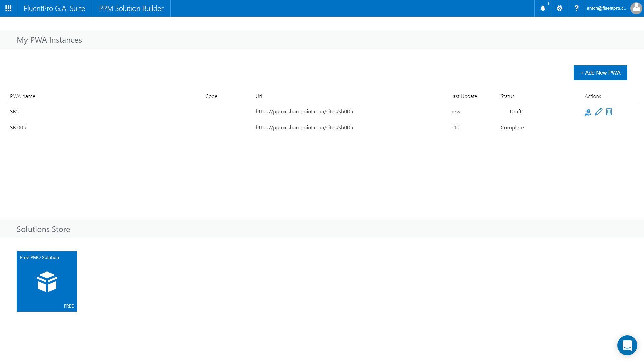This screenshot has height=362, width=644.
Task: Click the Status column header
Action: click(x=507, y=96)
